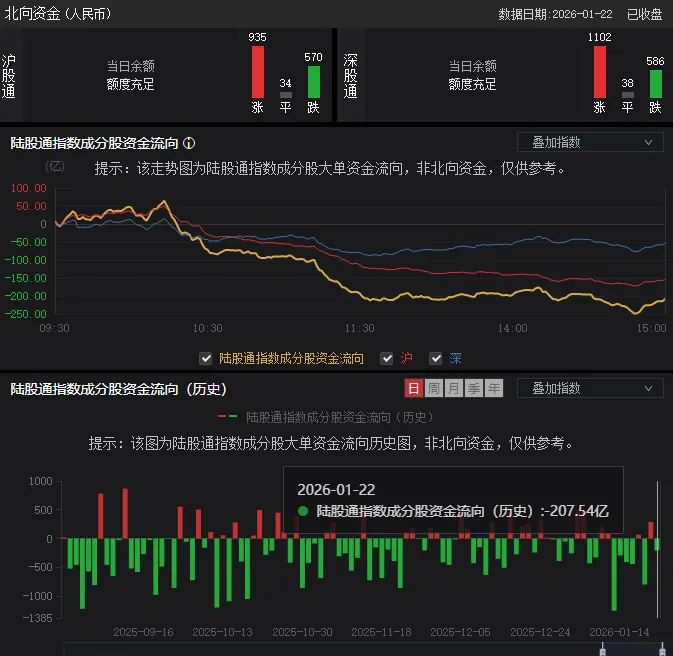Click the 沪股通 red 涨 bar showing 935
673x656 pixels.
[x=258, y=72]
